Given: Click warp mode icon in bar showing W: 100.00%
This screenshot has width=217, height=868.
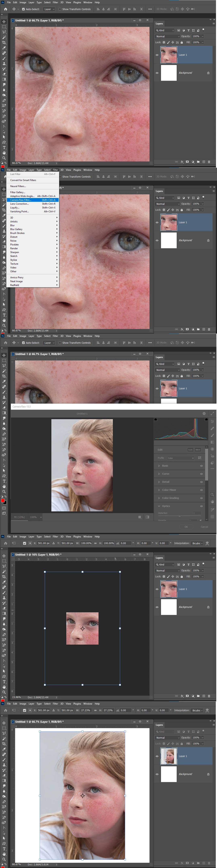Looking at the screenshot, I should [x=207, y=543].
